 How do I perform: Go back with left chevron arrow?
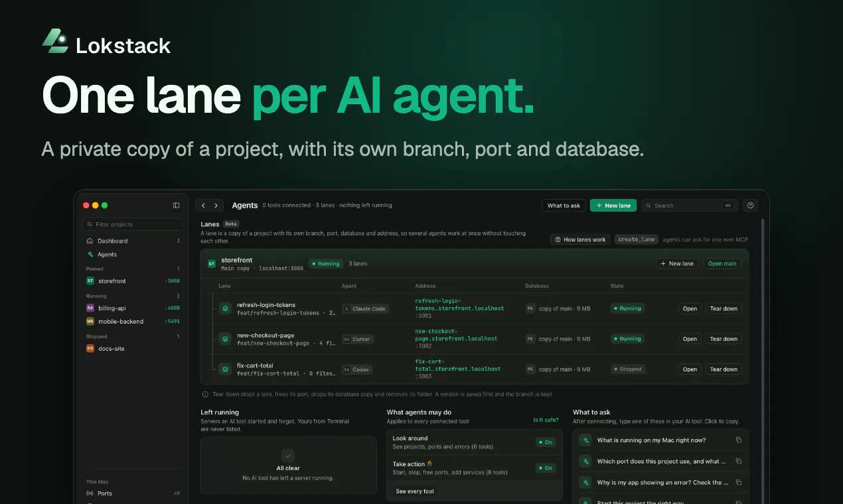(x=204, y=206)
